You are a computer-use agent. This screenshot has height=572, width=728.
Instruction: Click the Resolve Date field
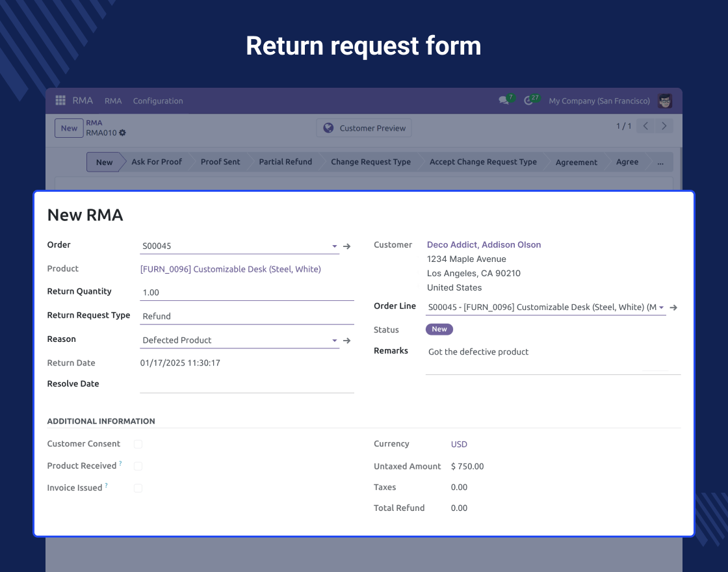247,384
